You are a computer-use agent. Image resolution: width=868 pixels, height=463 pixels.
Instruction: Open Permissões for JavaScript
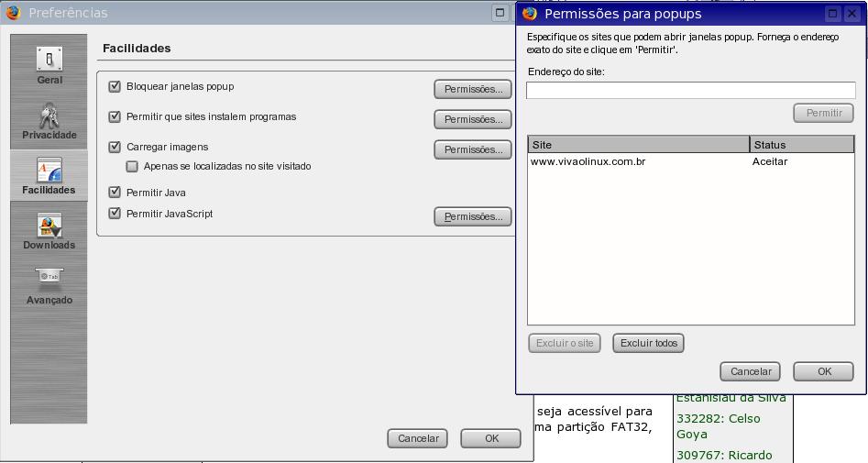[x=473, y=216]
